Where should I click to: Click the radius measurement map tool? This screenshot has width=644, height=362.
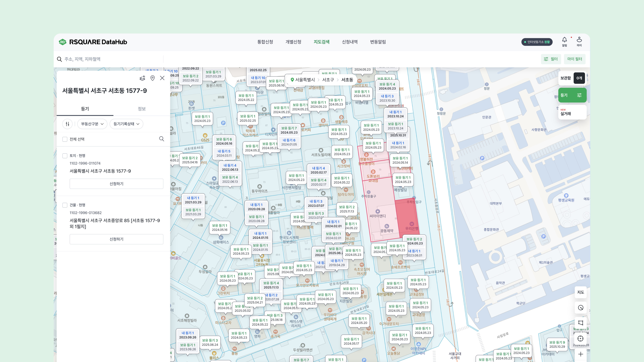pyautogui.click(x=580, y=308)
